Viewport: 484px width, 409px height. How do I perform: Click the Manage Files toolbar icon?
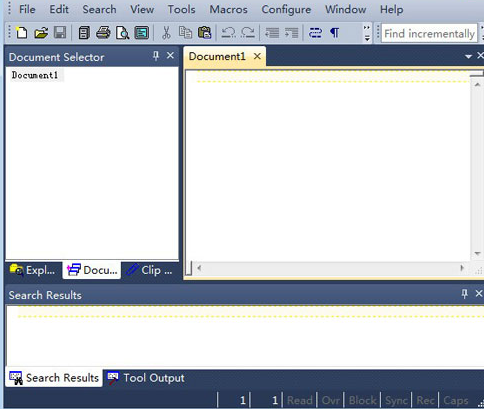click(x=84, y=33)
